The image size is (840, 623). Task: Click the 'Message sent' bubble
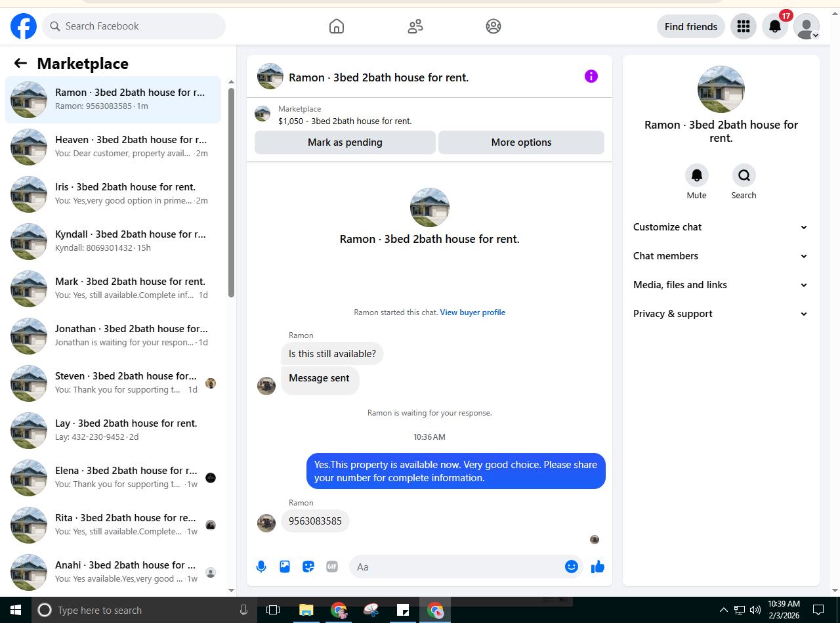[x=320, y=381]
